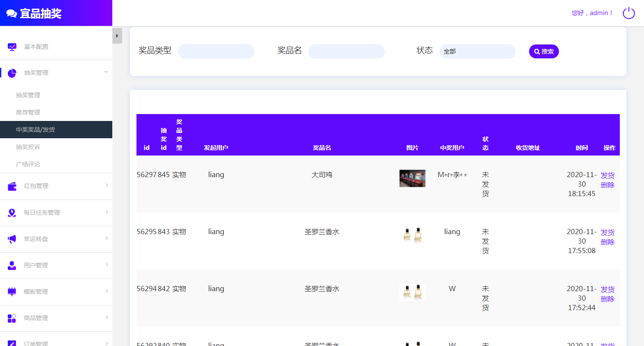Click the 发起用户 column header
This screenshot has height=346, width=644.
tap(216, 148)
